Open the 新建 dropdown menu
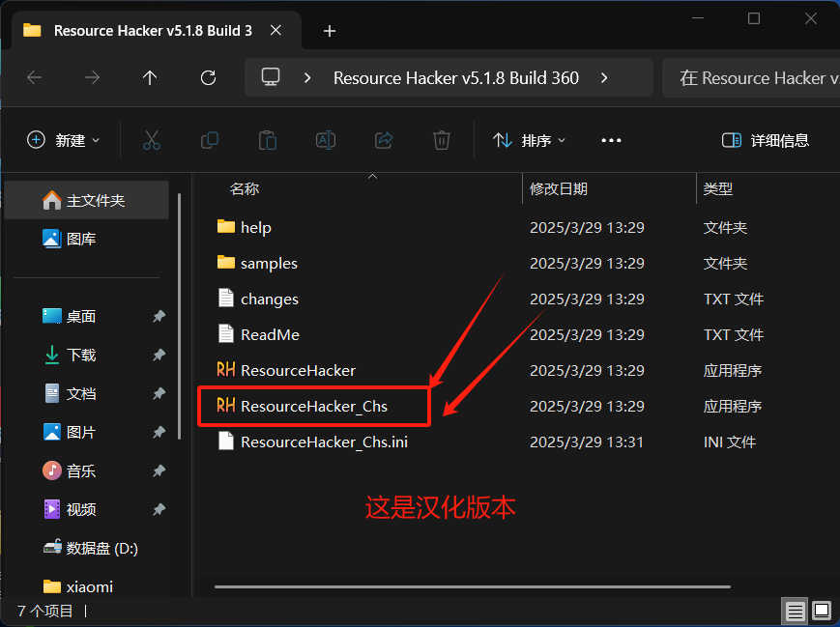 pyautogui.click(x=63, y=140)
